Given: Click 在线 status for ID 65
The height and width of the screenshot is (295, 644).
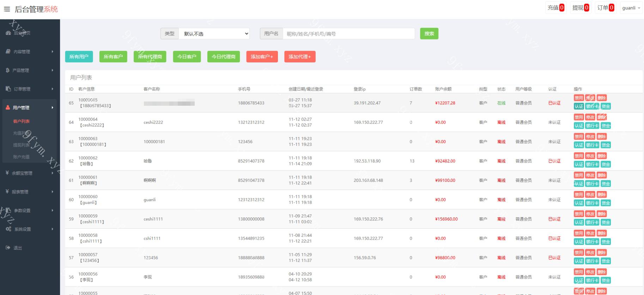Looking at the screenshot, I should (501, 103).
